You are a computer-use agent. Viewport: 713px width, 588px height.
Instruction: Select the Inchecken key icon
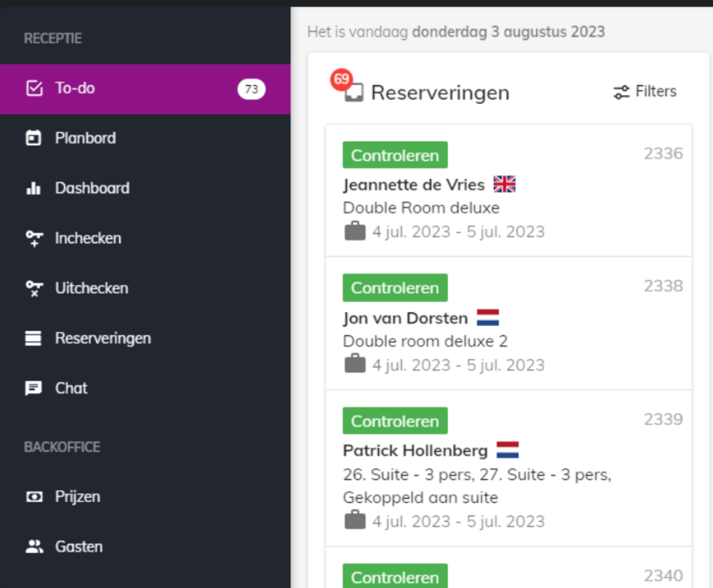(34, 238)
